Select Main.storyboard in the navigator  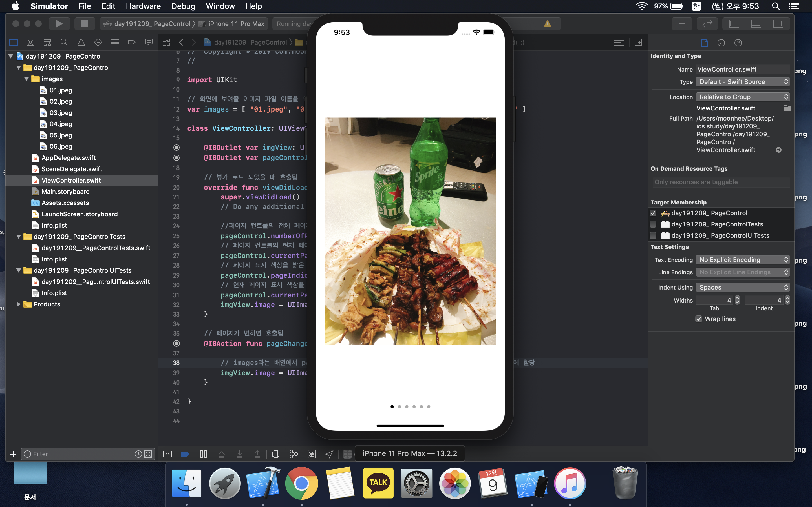coord(65,192)
